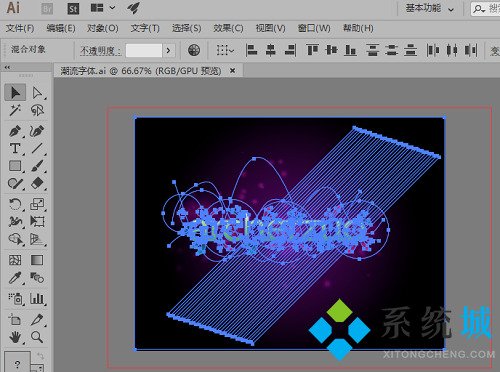The height and width of the screenshot is (372, 500).
Task: Choose the Artboard tool
Action: [x=15, y=319]
